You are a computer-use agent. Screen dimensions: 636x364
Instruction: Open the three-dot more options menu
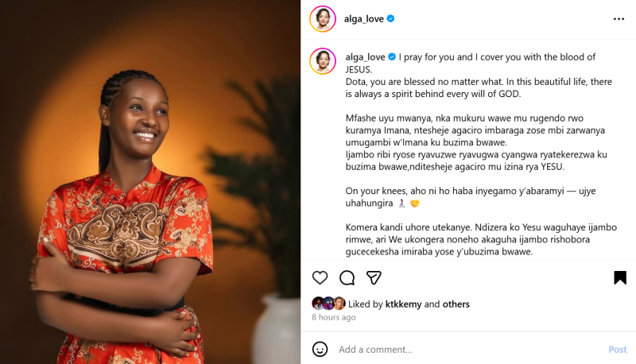(x=619, y=19)
